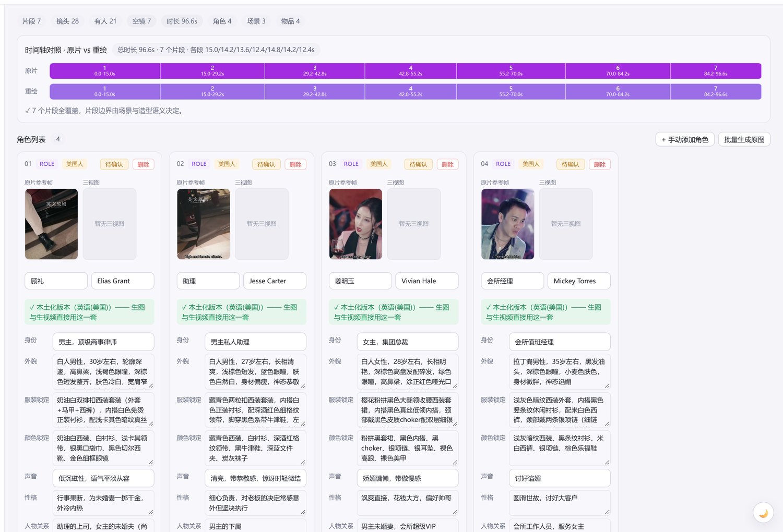Screen dimensions: 783x532
Task: Edit identity field 女主，集团总裁
Action: (x=408, y=342)
